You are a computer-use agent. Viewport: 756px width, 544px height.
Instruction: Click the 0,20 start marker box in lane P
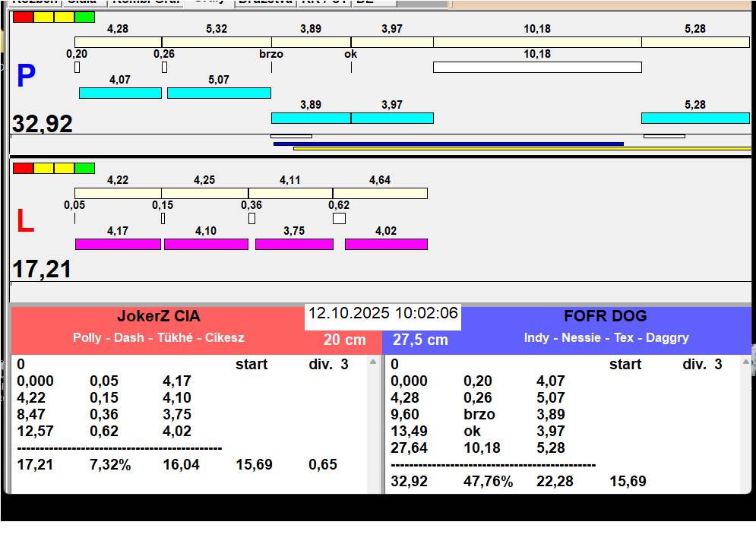pyautogui.click(x=77, y=67)
